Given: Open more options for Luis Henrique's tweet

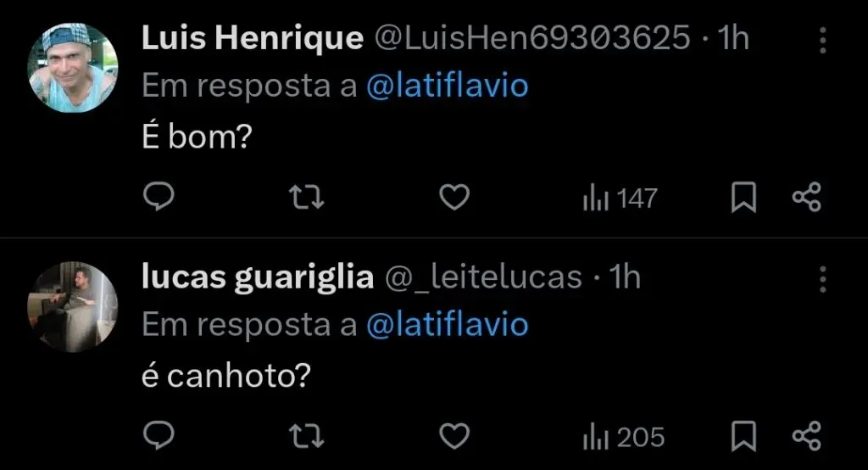Looking at the screenshot, I should click(x=822, y=39).
